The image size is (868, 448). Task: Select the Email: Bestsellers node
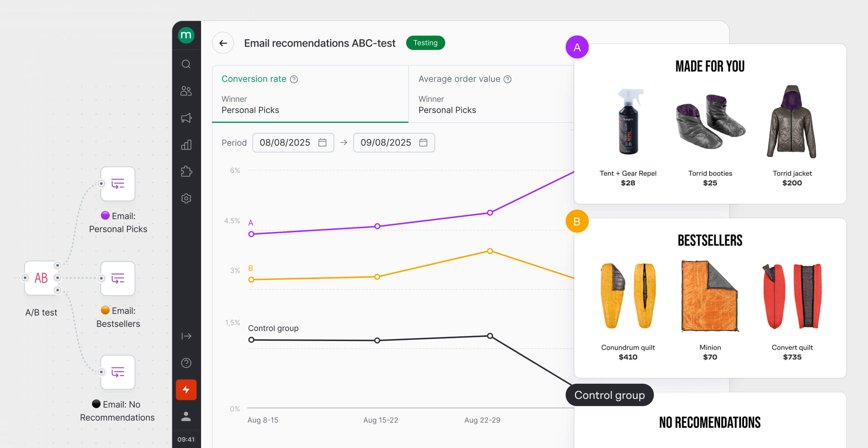click(118, 278)
